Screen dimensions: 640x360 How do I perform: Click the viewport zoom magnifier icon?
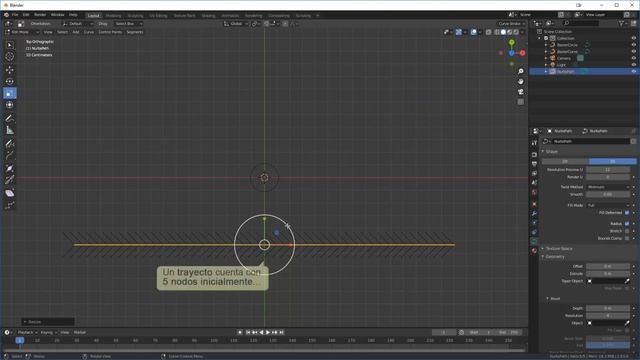pos(521,71)
